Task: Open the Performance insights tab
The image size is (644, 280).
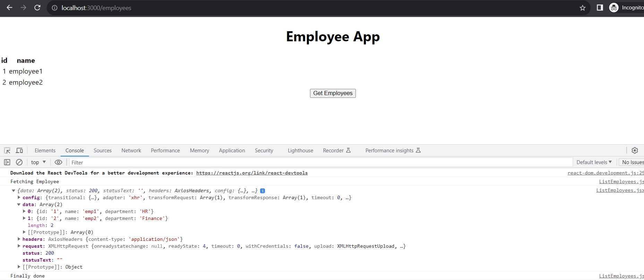Action: pos(393,150)
